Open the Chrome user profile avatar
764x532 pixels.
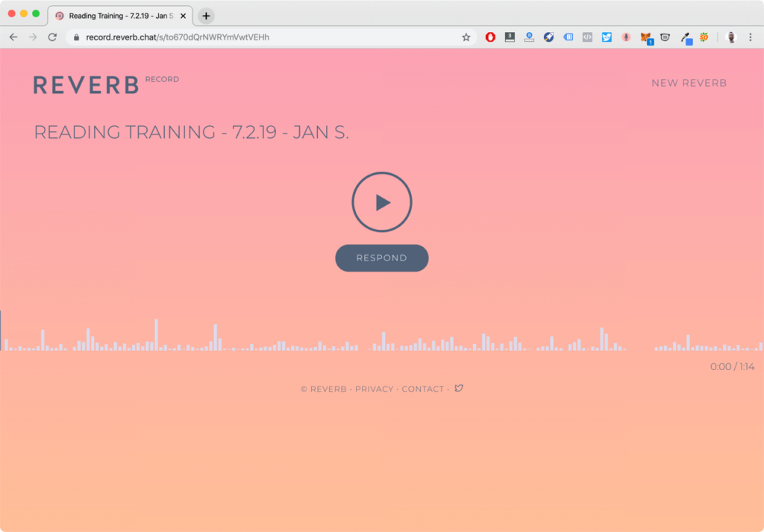point(731,37)
